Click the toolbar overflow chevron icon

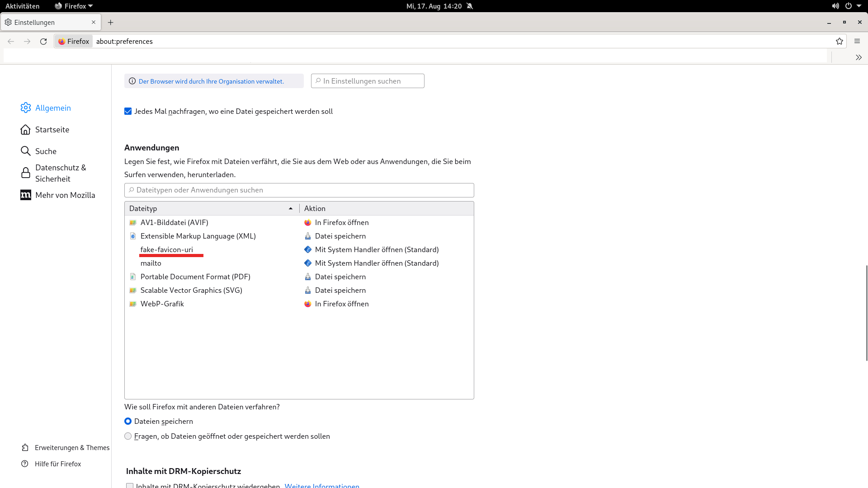(859, 57)
